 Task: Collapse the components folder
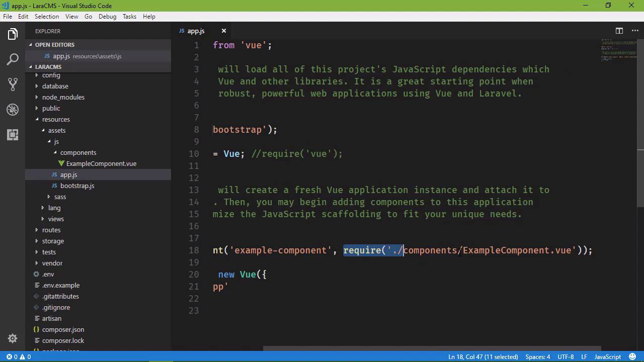point(98,152)
